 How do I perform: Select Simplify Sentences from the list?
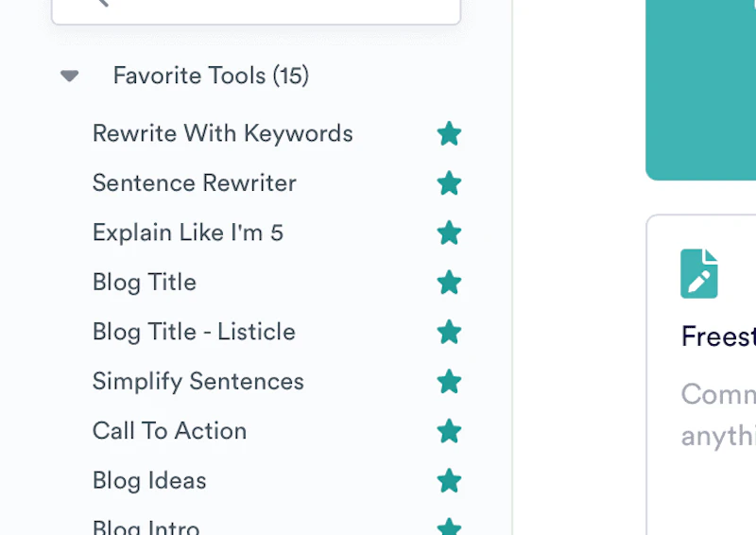click(x=198, y=381)
